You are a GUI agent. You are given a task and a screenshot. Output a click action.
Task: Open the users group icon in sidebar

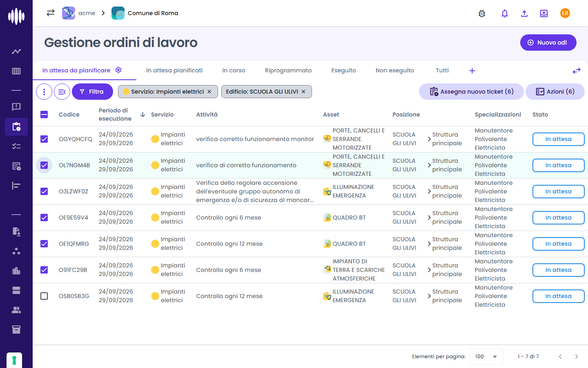(x=16, y=310)
